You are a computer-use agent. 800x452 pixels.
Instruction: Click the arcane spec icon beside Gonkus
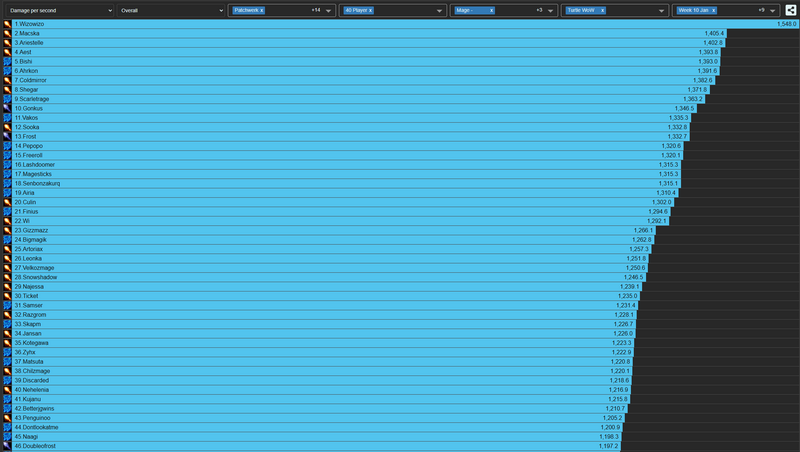(6, 108)
